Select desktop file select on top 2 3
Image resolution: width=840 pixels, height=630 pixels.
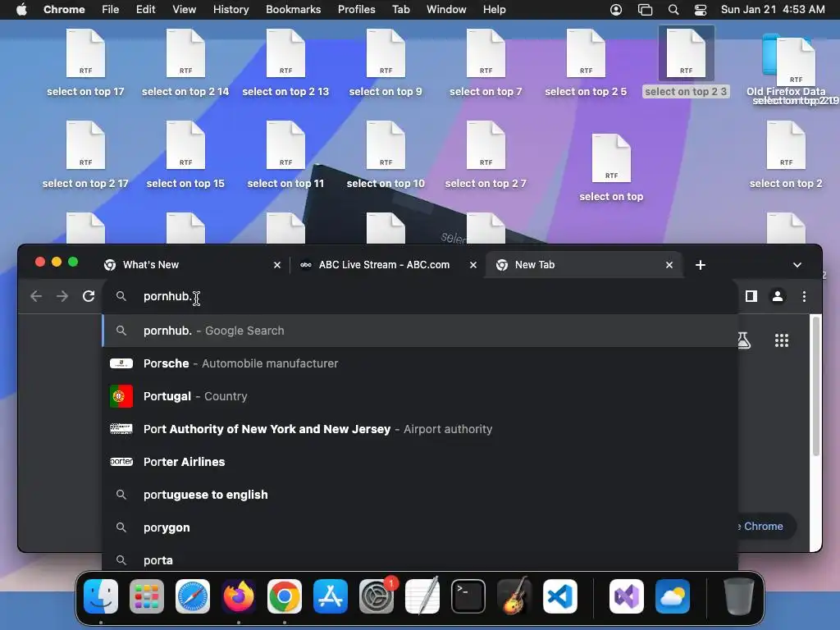[x=687, y=62]
